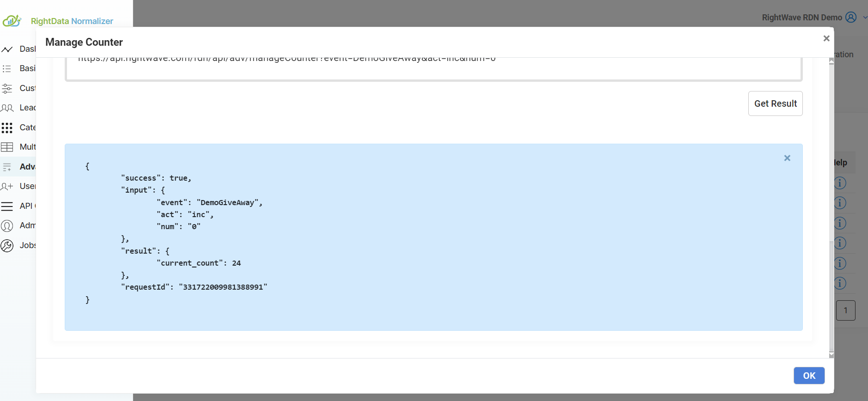Open the Advanced sidebar icon
Viewport: 868px width, 401px height.
coord(7,167)
